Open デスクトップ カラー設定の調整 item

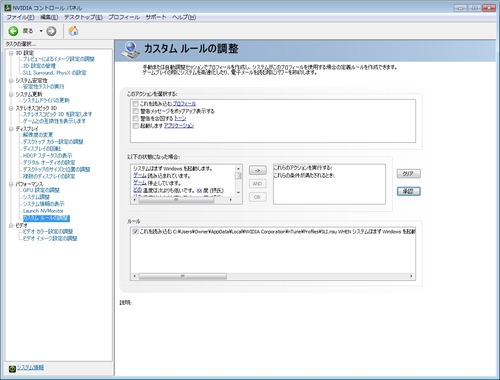[x=53, y=142]
